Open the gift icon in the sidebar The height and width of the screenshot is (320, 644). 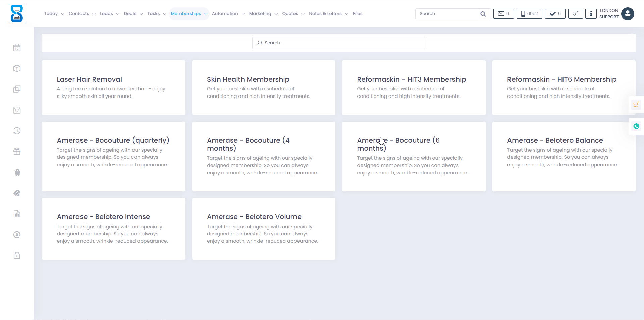click(x=17, y=152)
